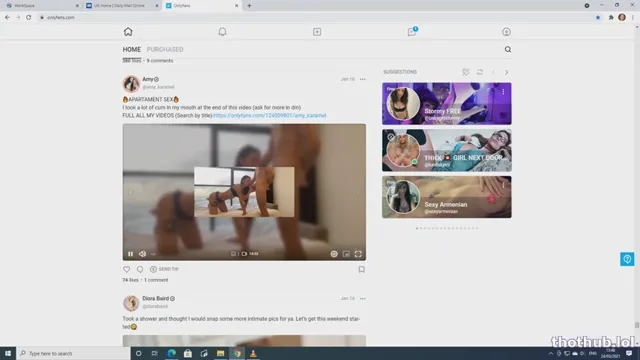Show previous suggestions with left chevron
Viewport: 640px width, 360px height.
pos(493,72)
